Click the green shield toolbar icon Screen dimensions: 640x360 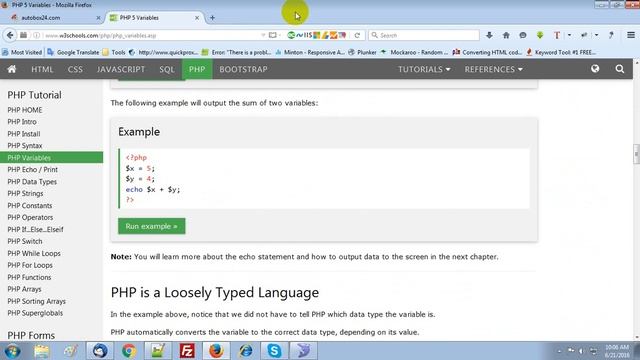click(x=540, y=36)
